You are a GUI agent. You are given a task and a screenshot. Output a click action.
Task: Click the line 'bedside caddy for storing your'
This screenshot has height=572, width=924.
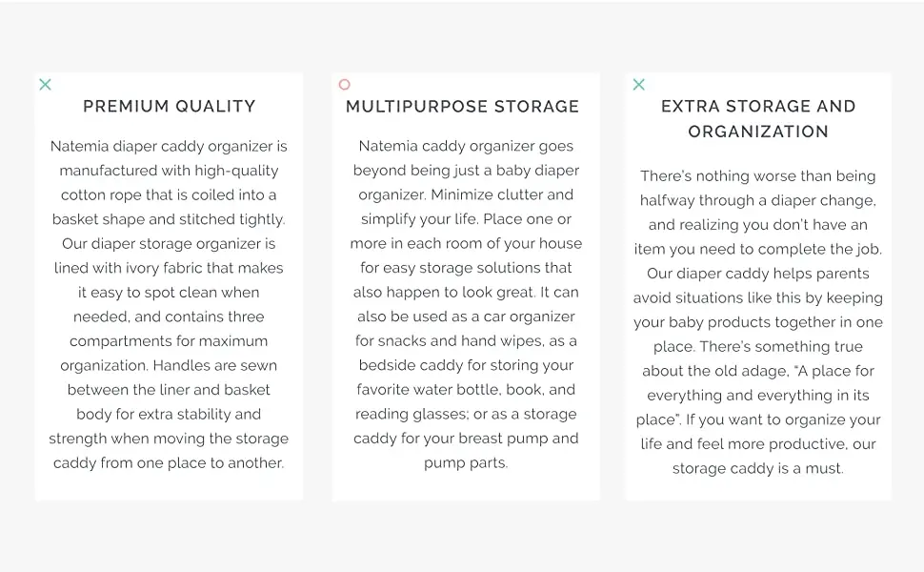pyautogui.click(x=466, y=365)
